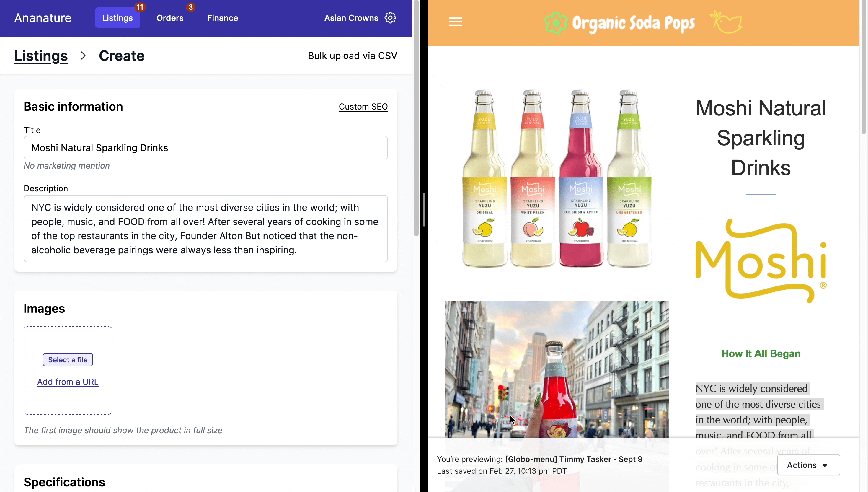868x492 pixels.
Task: Click the breadcrumb chevron arrow
Action: 83,56
